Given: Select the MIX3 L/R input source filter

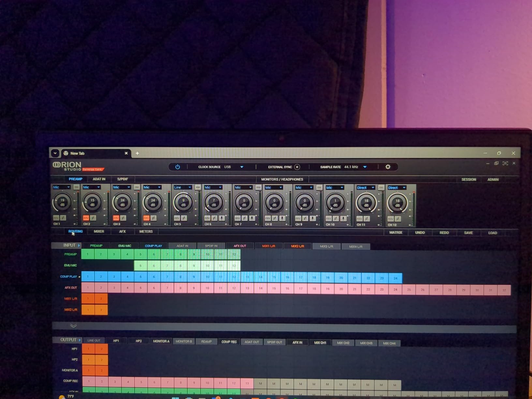Looking at the screenshot, I should (326, 246).
